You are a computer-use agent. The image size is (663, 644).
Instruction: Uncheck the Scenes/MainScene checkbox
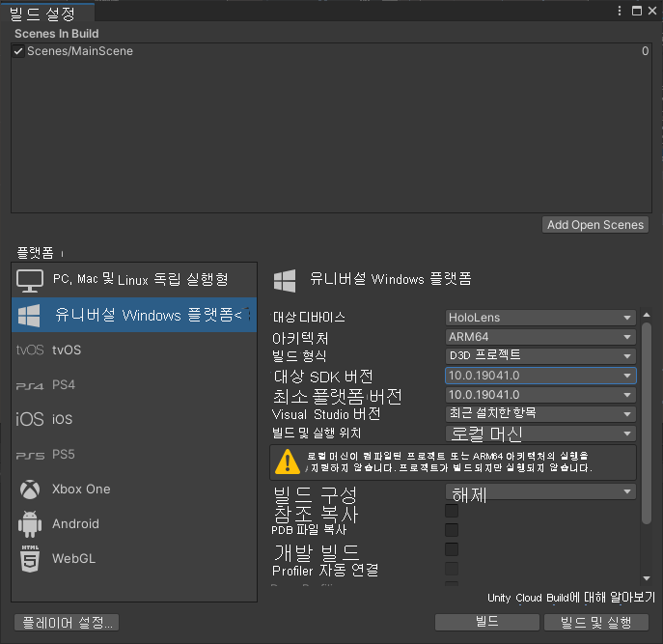point(17,51)
